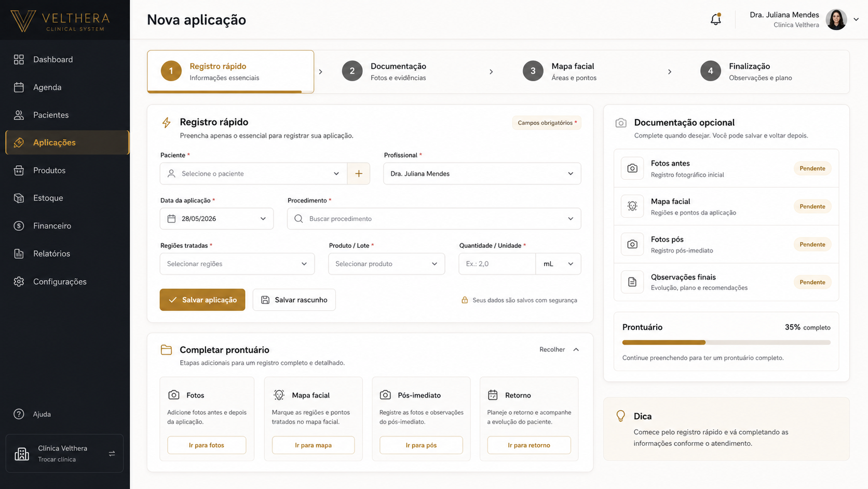This screenshot has height=489, width=868.
Task: Click the Velthera logo in sidebar
Action: (x=60, y=21)
